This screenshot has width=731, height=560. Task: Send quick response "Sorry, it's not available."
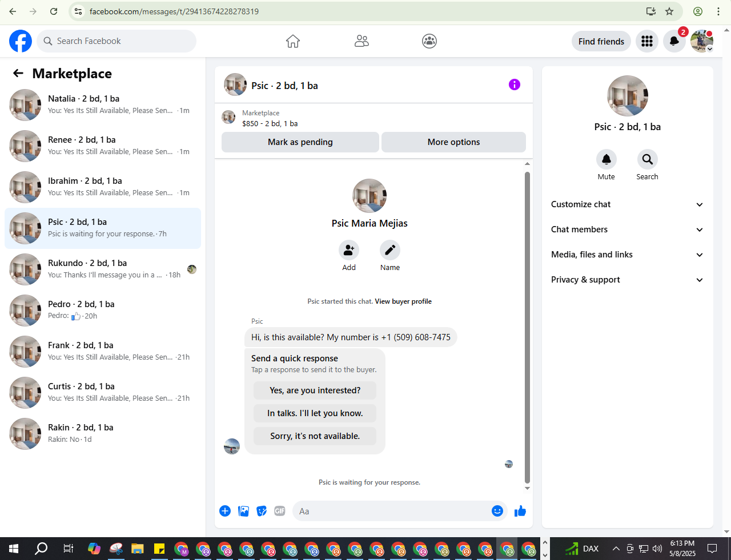[x=315, y=436]
